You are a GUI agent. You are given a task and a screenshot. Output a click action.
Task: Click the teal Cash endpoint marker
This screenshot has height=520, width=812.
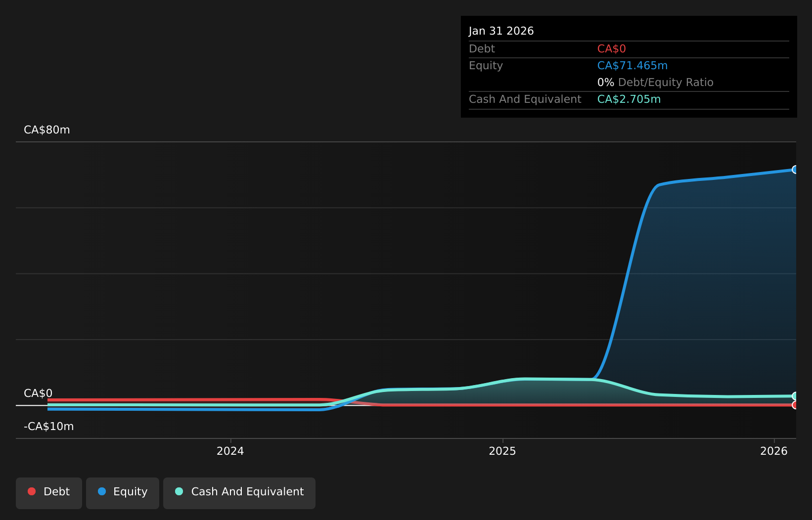(x=795, y=396)
